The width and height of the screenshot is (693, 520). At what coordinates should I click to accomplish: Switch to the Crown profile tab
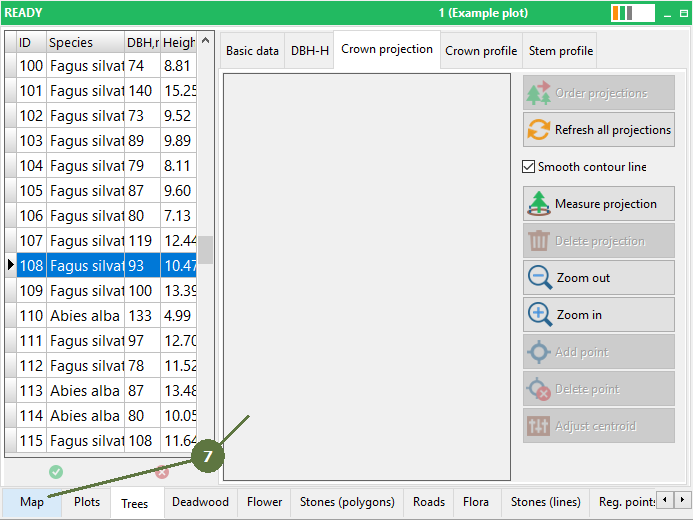[x=481, y=51]
